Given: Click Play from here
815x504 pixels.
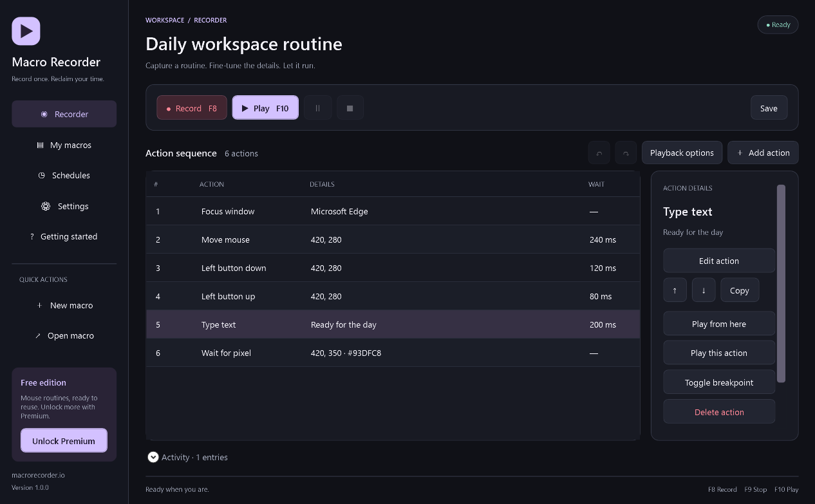Looking at the screenshot, I should click(719, 324).
